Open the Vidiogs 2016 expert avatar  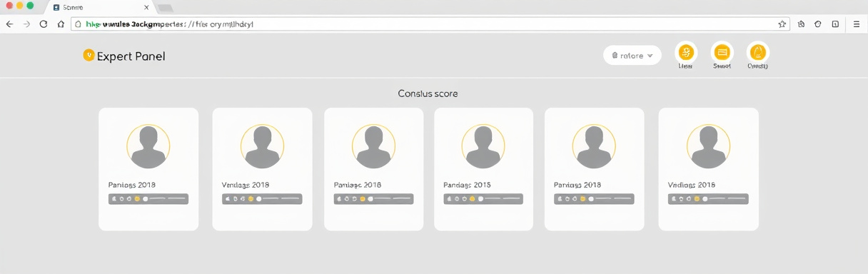coord(708,146)
